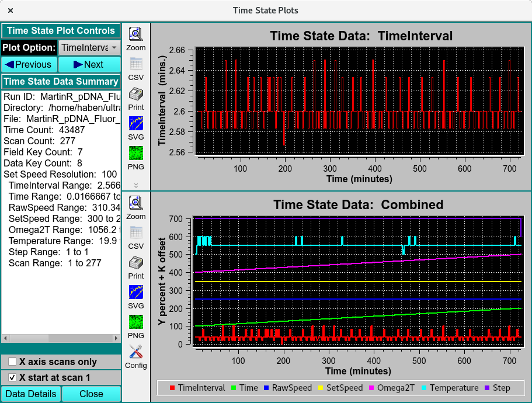Print the TimeInterval plot
The width and height of the screenshot is (532, 403).
pyautogui.click(x=135, y=93)
